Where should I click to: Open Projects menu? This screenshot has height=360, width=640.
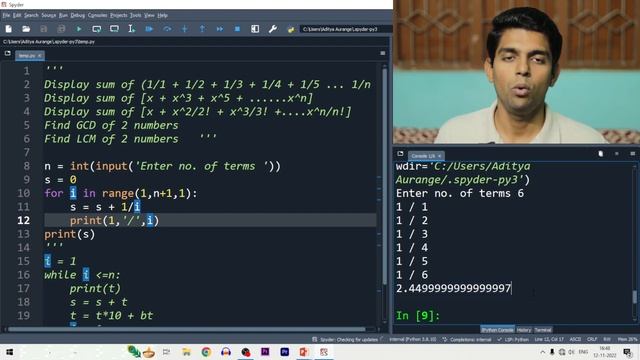pos(119,16)
